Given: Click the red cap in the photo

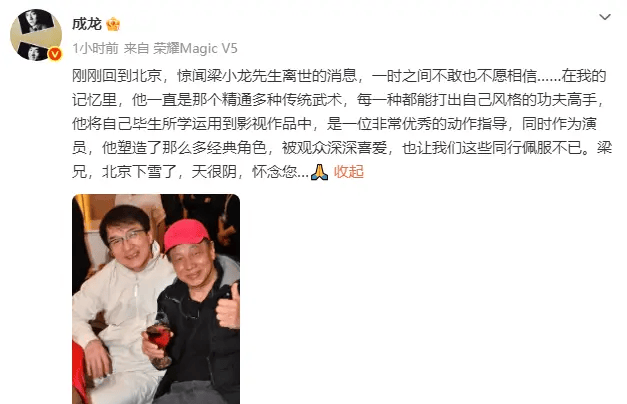Looking at the screenshot, I should pyautogui.click(x=186, y=234).
